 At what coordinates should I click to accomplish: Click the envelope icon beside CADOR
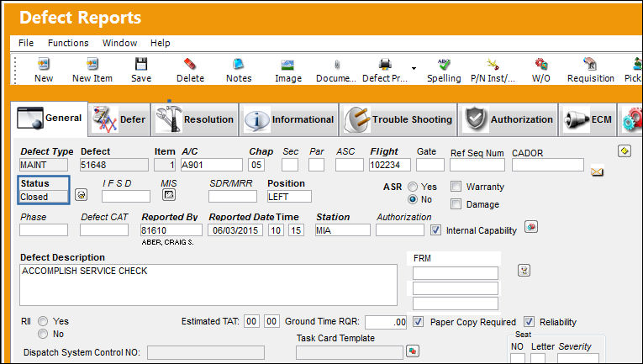[598, 171]
